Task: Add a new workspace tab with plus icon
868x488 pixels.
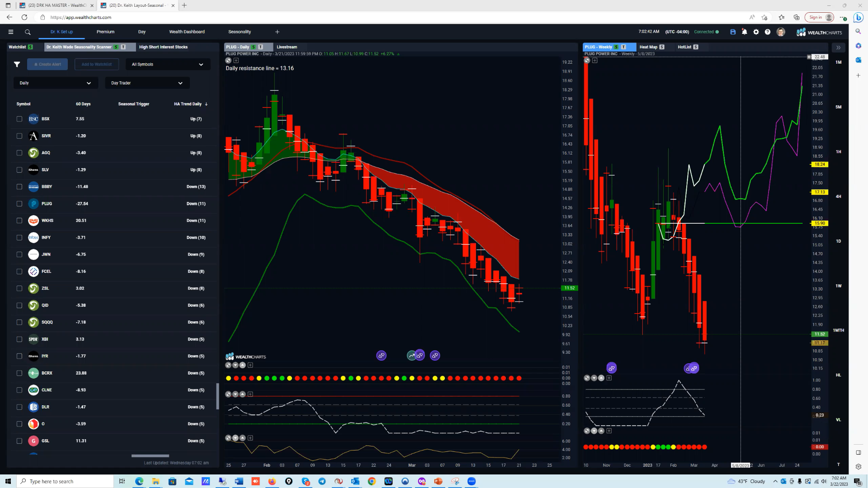Action: coord(277,32)
